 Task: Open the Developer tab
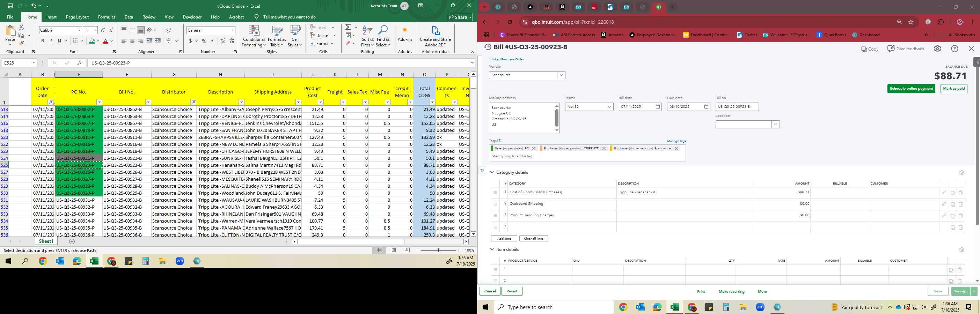coord(192,17)
